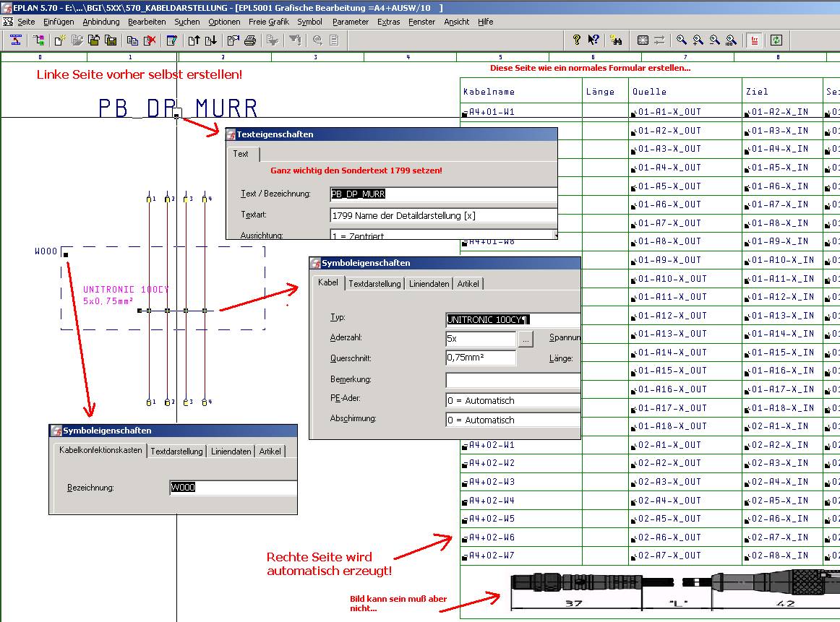Click the ellipsis button next to Aderzahl

[526, 339]
